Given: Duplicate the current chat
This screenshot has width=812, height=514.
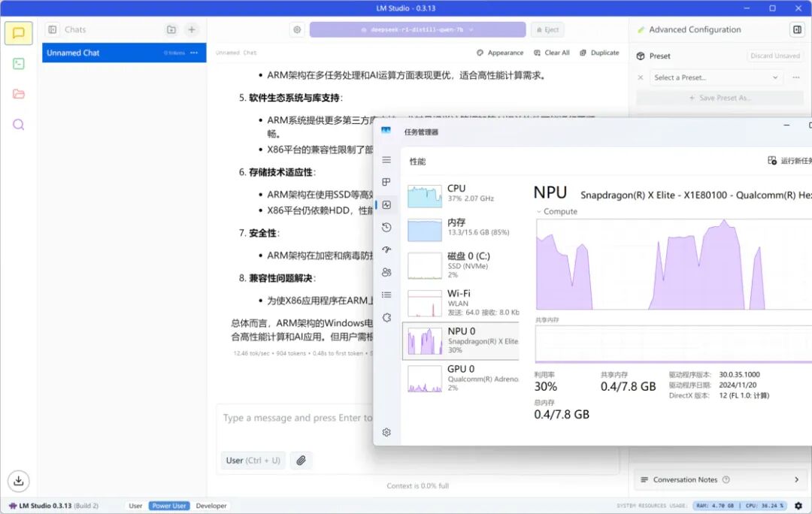Looking at the screenshot, I should pos(599,53).
